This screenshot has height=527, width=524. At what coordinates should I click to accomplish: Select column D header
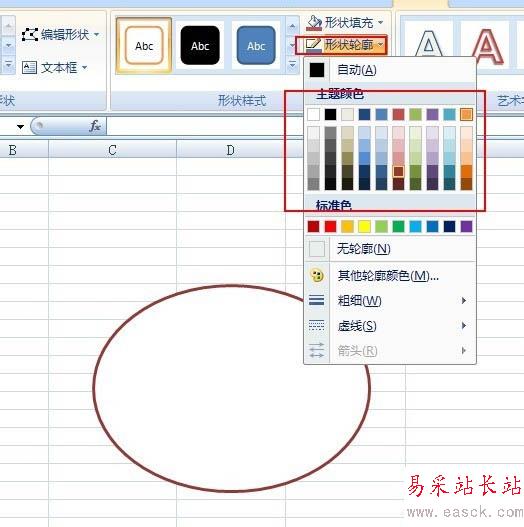pos(231,150)
